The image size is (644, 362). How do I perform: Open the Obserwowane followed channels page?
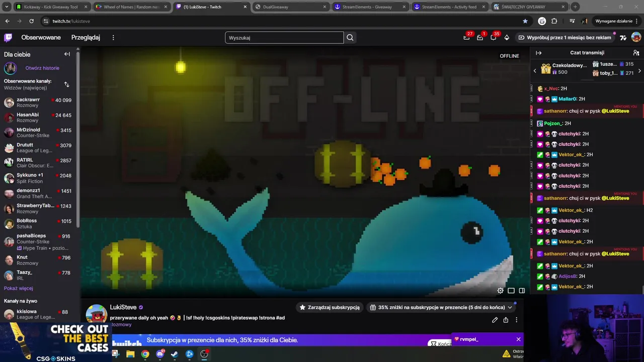(x=41, y=37)
